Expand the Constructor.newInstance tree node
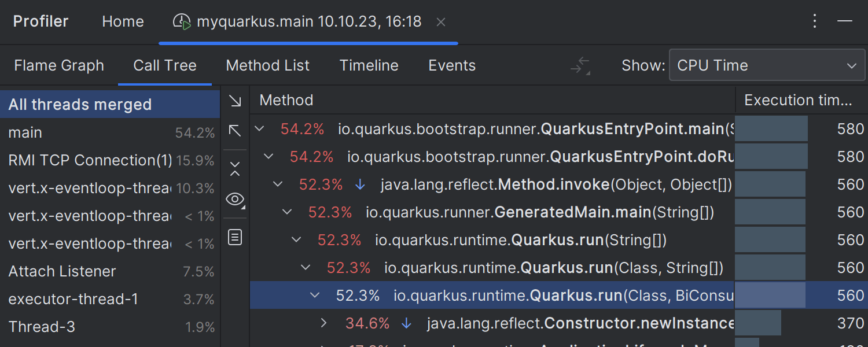Image resolution: width=868 pixels, height=347 pixels. 323,323
